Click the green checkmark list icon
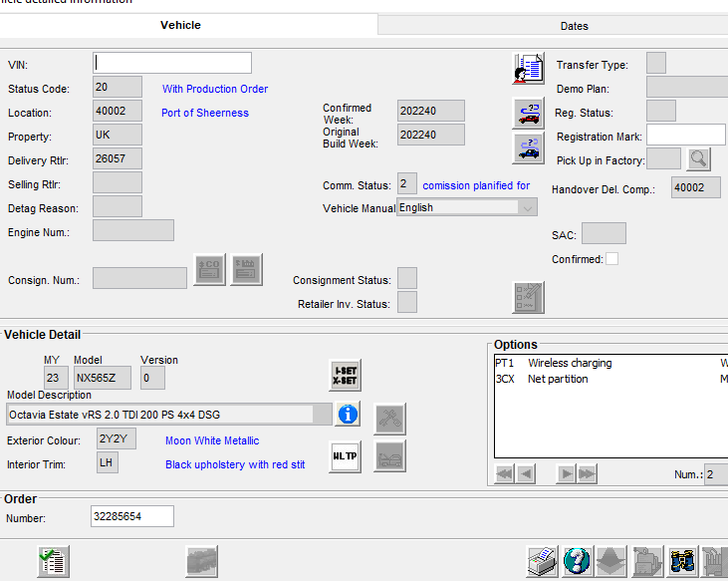728x581 pixels. pos(54,561)
